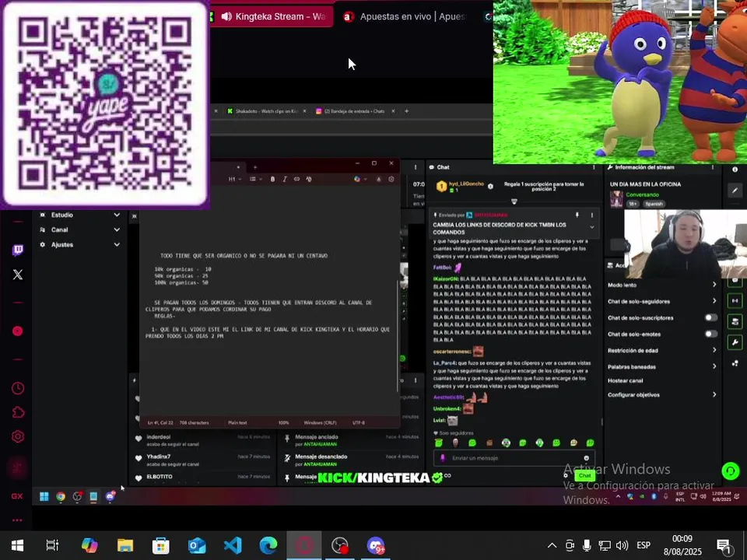Open Chat de solo-seguidores settings
The height and width of the screenshot is (560, 747).
coord(662,301)
